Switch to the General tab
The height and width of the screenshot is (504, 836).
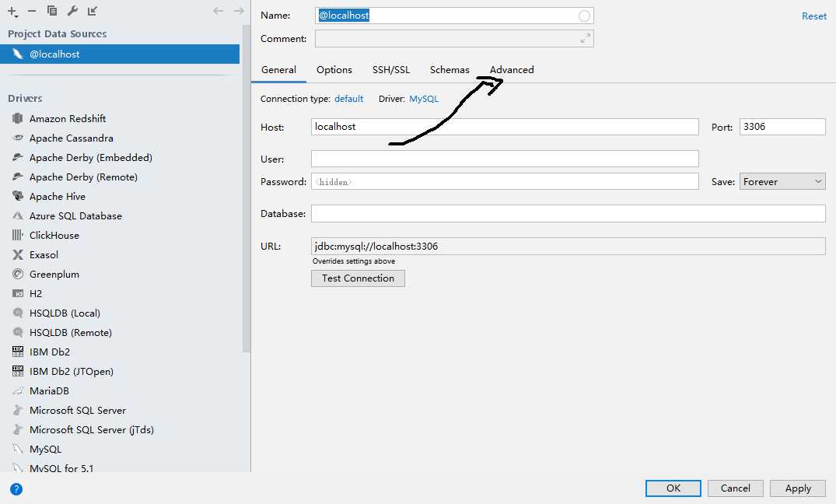(x=279, y=70)
